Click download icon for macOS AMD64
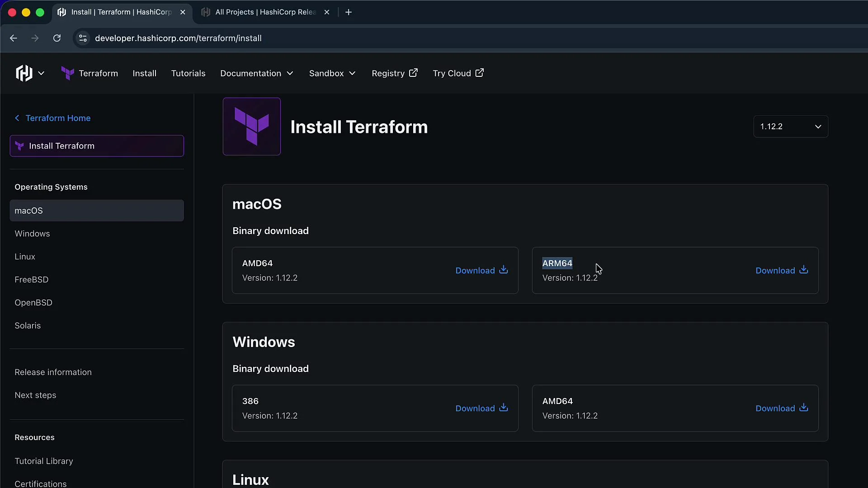The height and width of the screenshot is (488, 868). (x=504, y=270)
